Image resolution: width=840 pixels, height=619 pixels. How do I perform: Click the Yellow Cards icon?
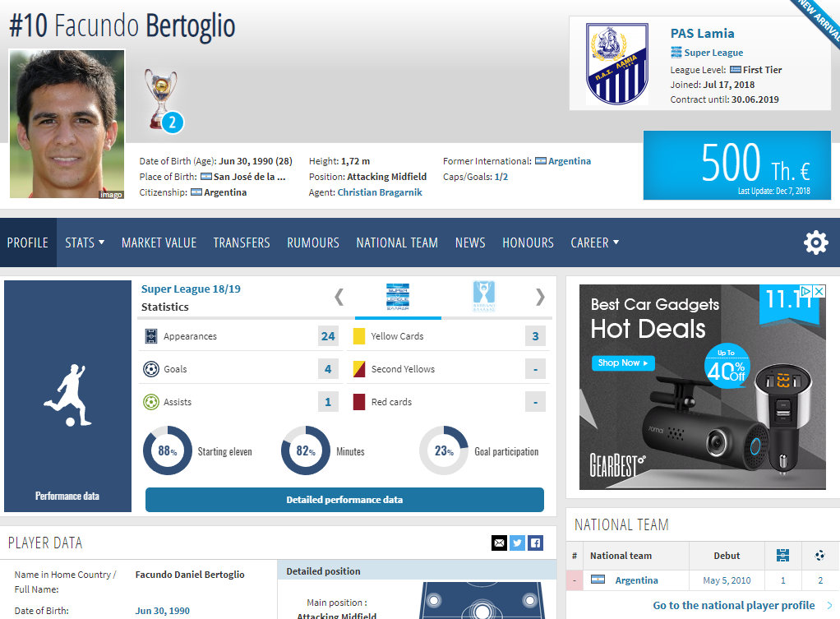(359, 336)
